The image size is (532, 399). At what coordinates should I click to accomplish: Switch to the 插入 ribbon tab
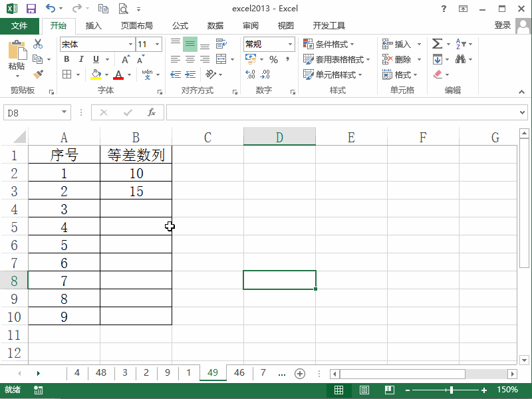(93, 25)
